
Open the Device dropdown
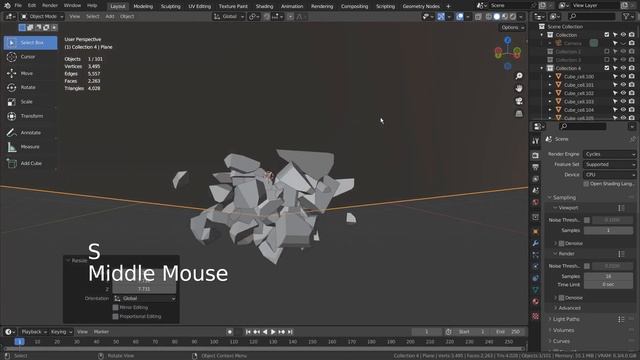609,175
